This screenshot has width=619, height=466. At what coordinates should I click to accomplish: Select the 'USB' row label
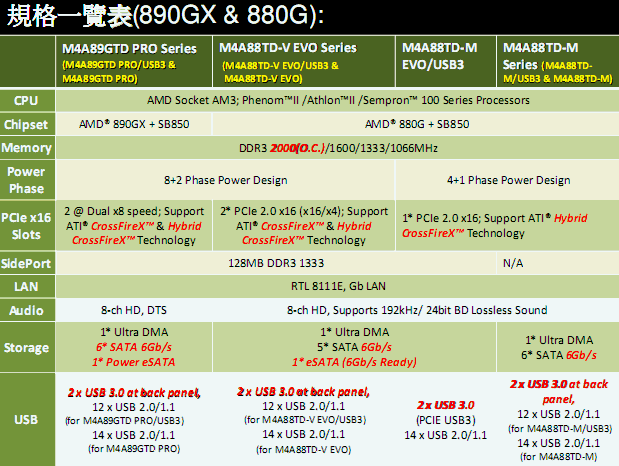click(27, 419)
